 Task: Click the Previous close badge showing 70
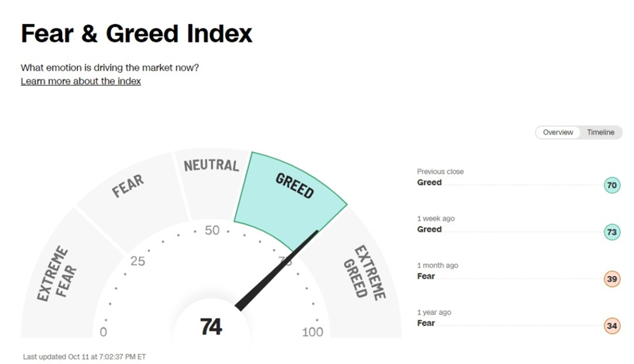612,185
